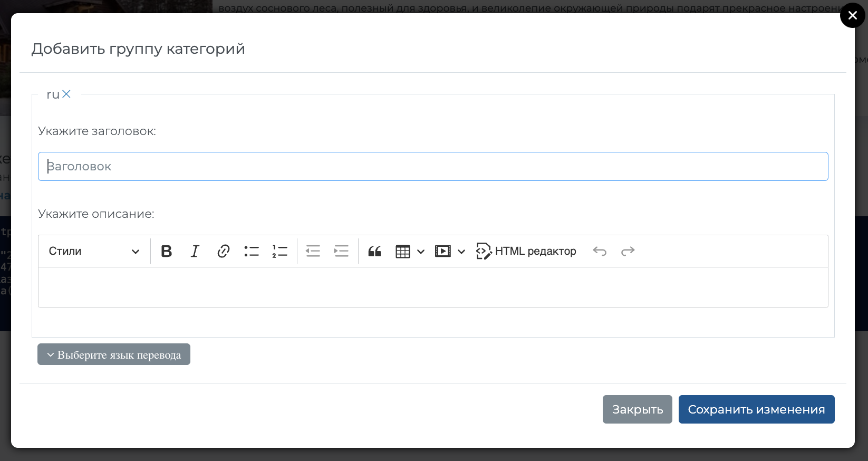Select the ru language tab label

point(53,94)
